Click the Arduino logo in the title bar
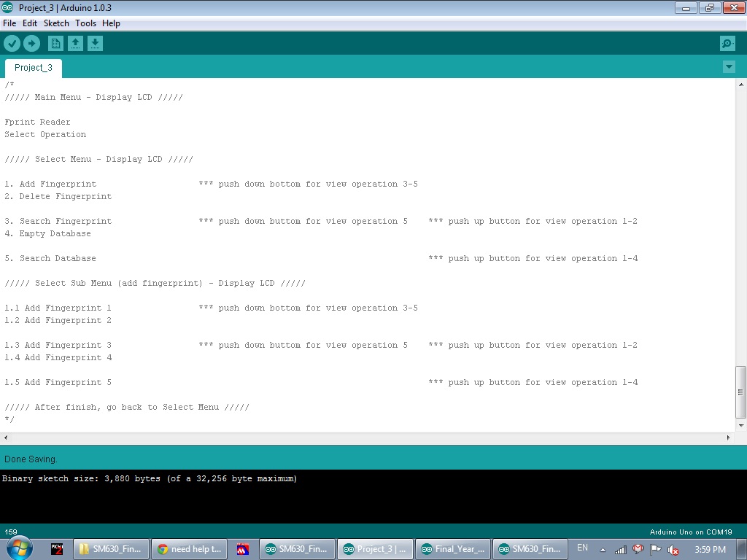The height and width of the screenshot is (560, 747). pyautogui.click(x=7, y=7)
